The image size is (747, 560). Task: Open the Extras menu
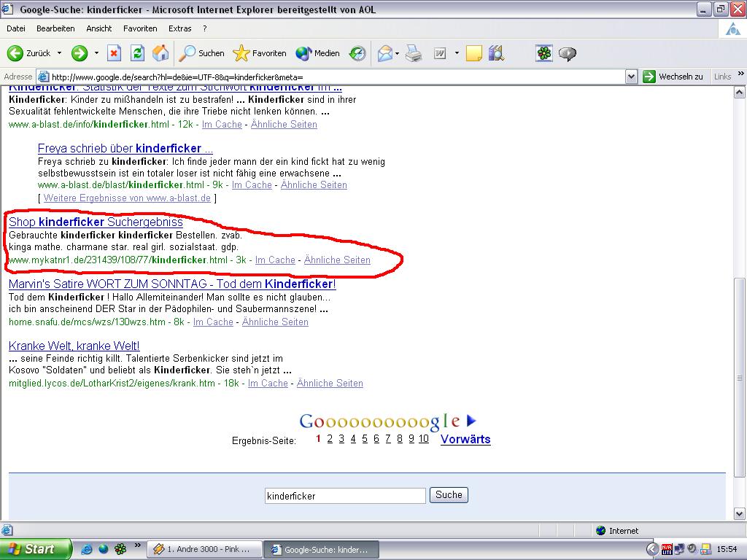tap(179, 28)
